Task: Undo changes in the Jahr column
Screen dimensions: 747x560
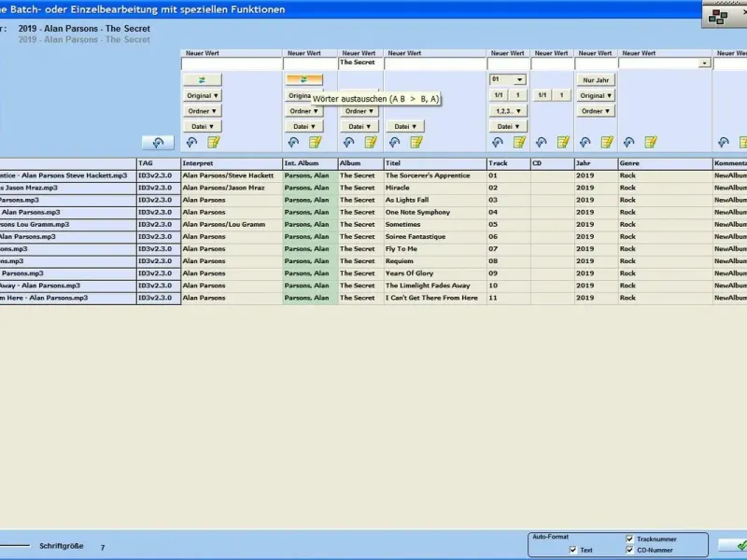Action: click(585, 142)
